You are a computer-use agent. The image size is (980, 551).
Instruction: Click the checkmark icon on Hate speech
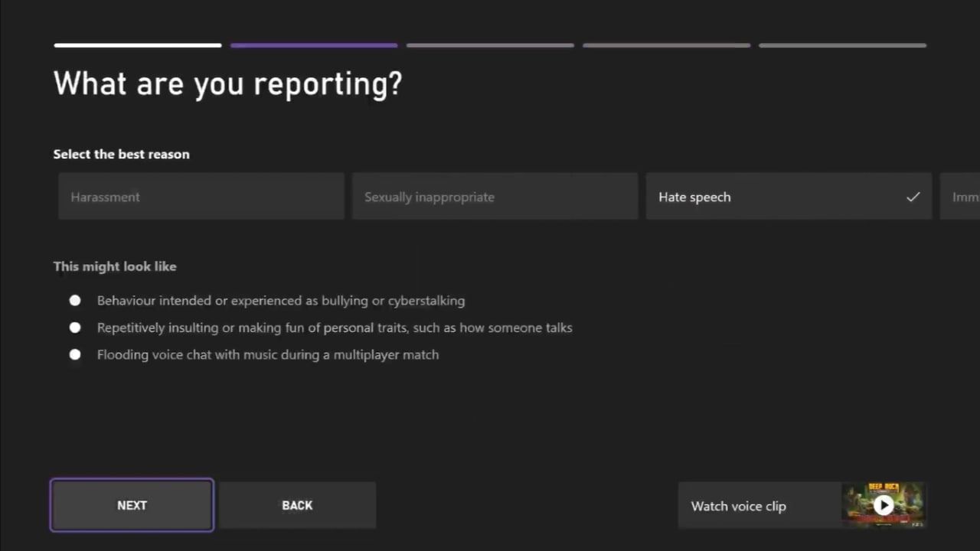click(x=913, y=197)
